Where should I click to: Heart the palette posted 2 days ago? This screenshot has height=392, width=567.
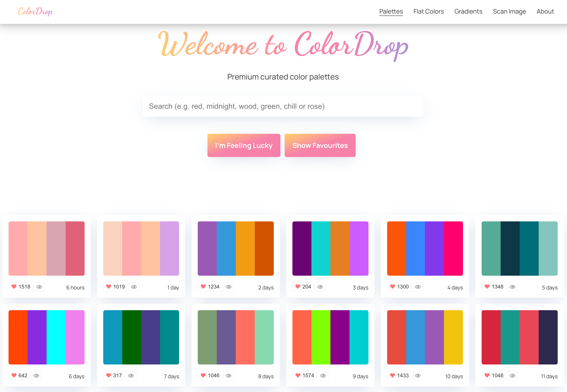(210, 287)
